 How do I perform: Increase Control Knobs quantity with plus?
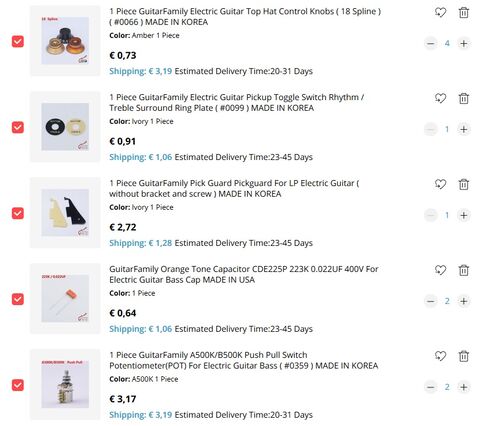463,43
